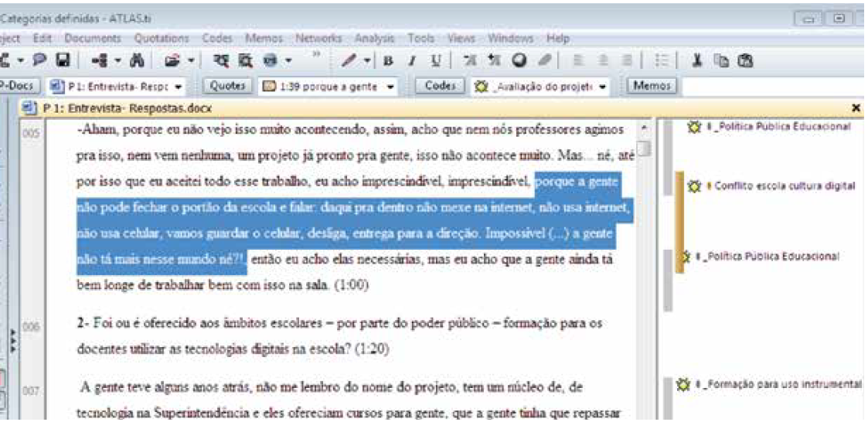Expand the '1:39 porque a gente' quotation dropdown
Viewport: 868px width, 422px height.
click(393, 86)
